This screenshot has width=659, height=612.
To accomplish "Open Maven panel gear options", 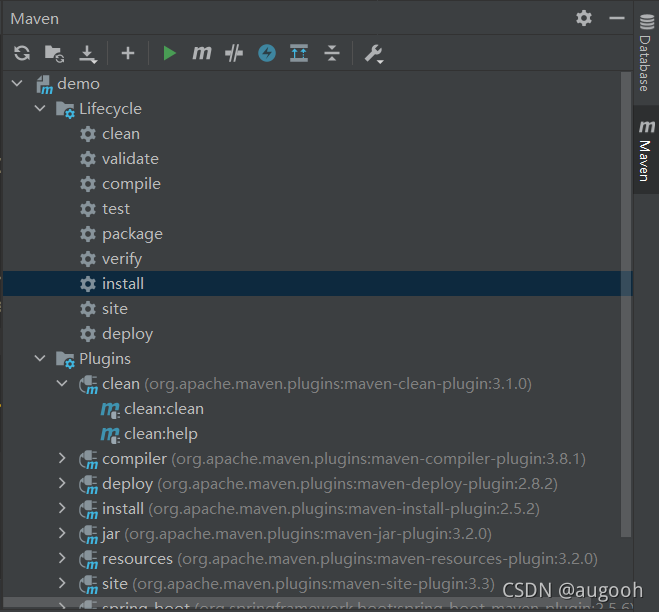I will [584, 18].
